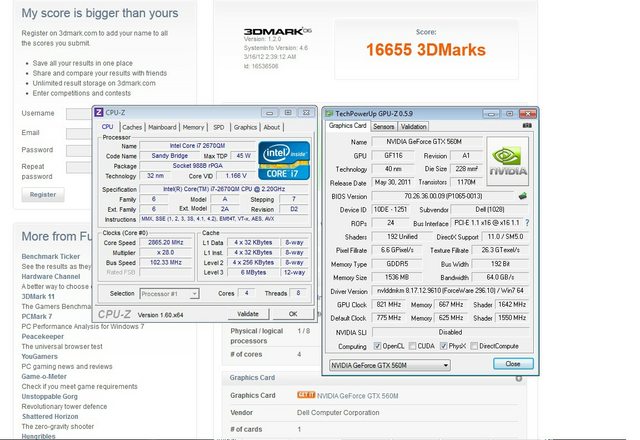640x440 pixels.
Task: Open the Shattered Horizon link
Action: 50,416
